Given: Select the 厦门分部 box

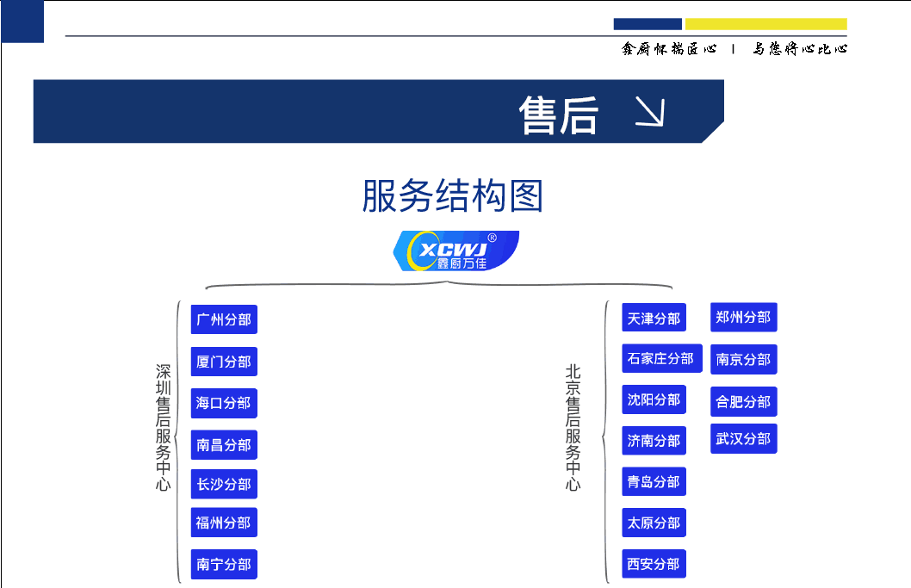Looking at the screenshot, I should 224,362.
